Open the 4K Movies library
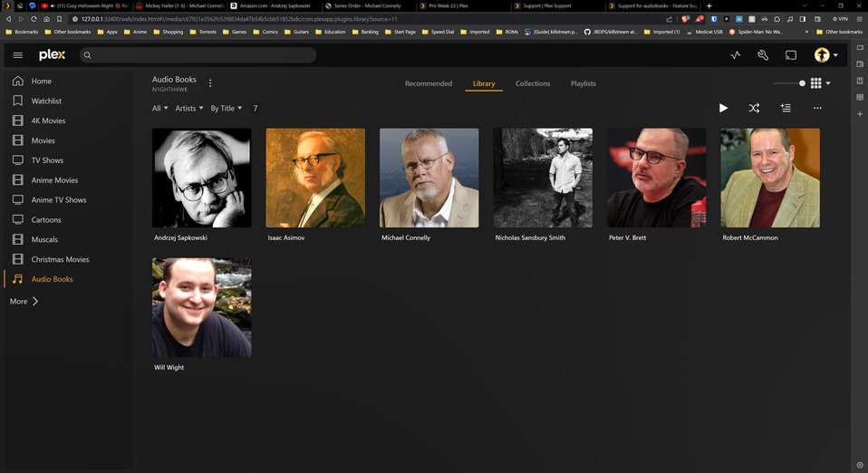868x473 pixels. pyautogui.click(x=68, y=121)
